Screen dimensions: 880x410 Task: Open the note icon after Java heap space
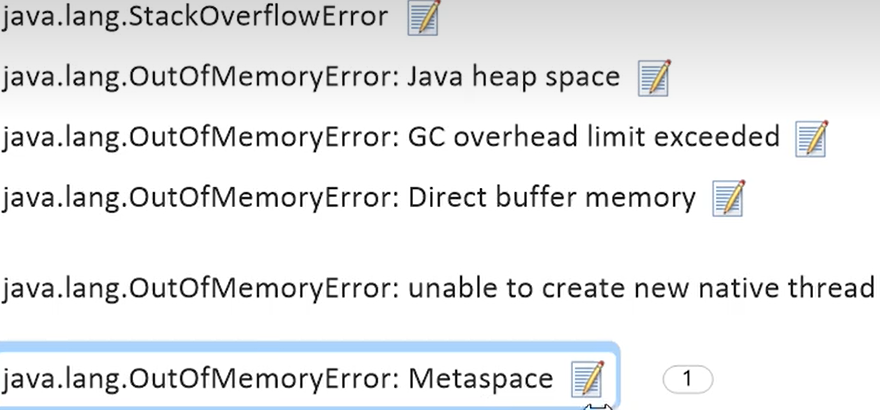654,77
